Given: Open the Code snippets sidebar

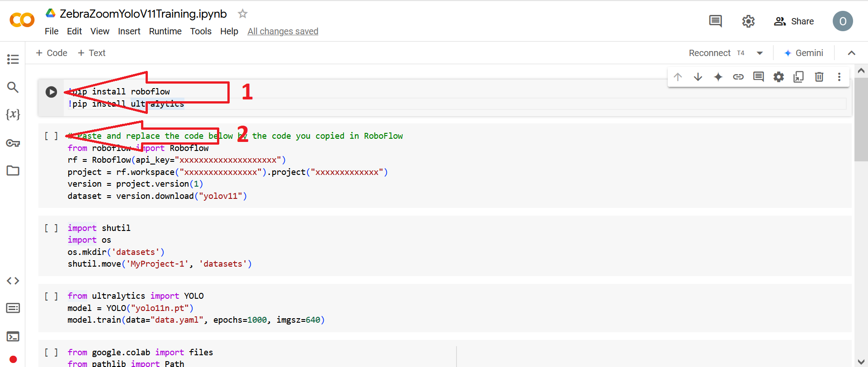Looking at the screenshot, I should (x=13, y=281).
